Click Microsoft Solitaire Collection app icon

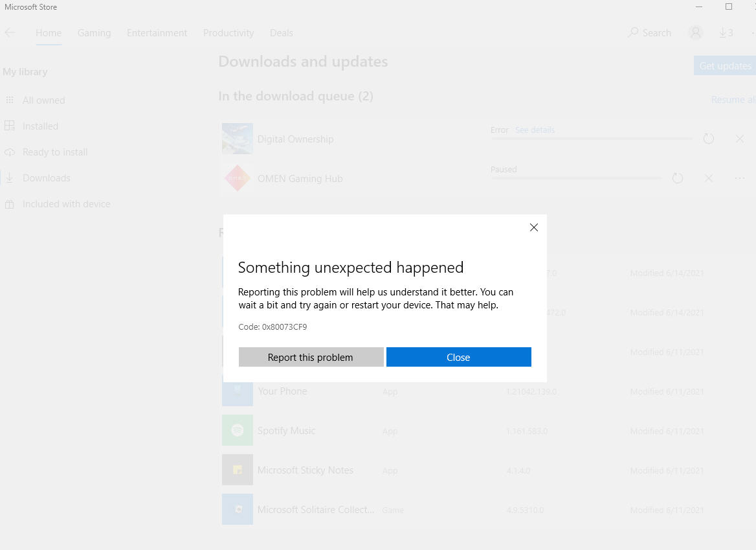pyautogui.click(x=237, y=509)
